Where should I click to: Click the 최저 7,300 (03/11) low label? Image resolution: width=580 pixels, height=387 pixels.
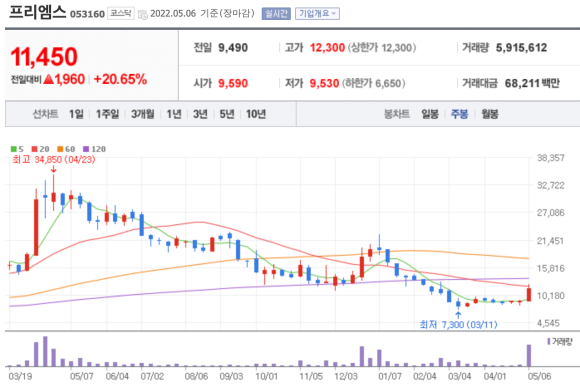coord(458,324)
